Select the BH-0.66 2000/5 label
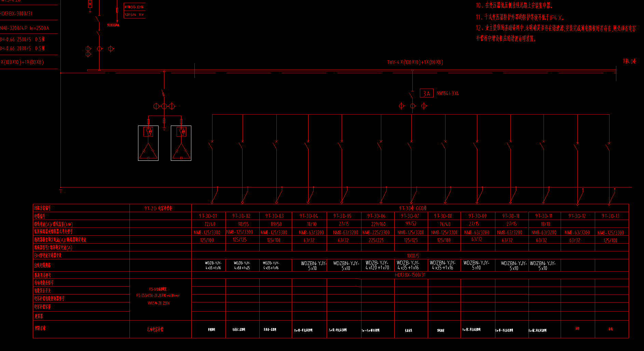 [22, 49]
